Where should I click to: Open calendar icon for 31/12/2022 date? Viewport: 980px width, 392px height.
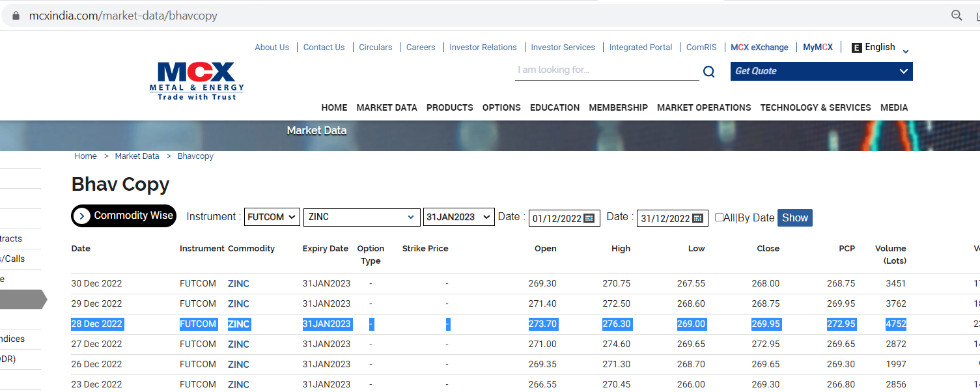tap(697, 218)
